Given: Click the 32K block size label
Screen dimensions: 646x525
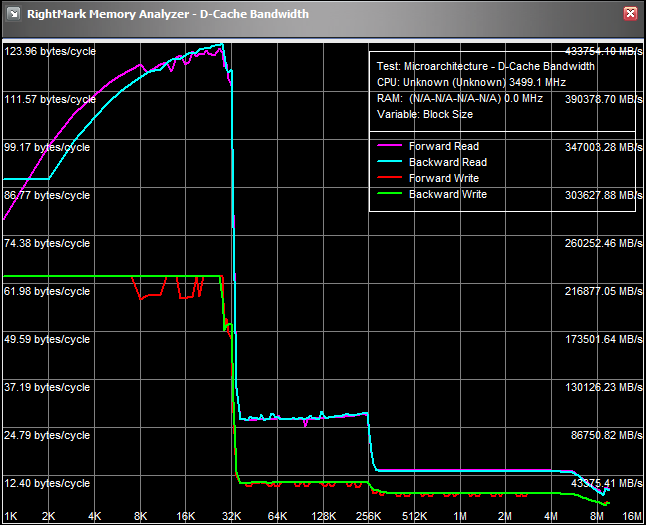Looking at the screenshot, I should coord(232,516).
